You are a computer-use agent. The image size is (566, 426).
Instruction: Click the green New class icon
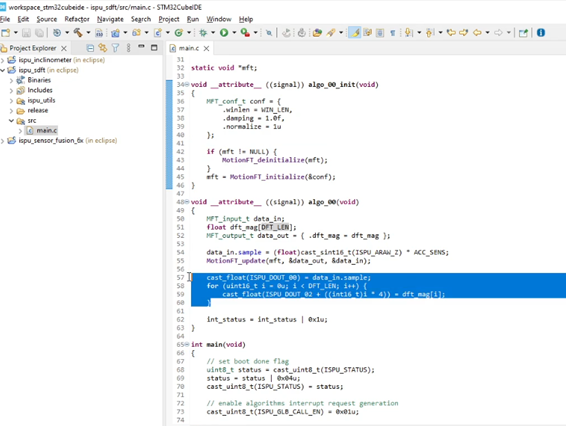(x=179, y=33)
